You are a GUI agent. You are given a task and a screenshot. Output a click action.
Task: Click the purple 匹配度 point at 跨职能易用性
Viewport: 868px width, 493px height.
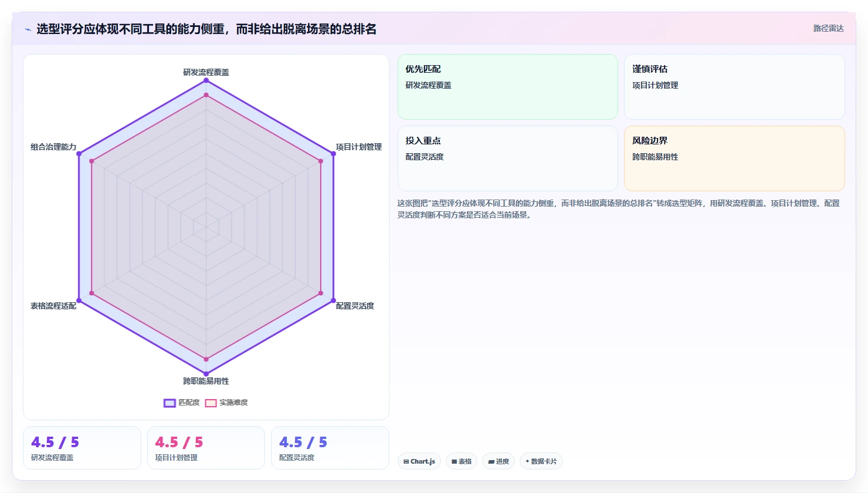(x=206, y=373)
